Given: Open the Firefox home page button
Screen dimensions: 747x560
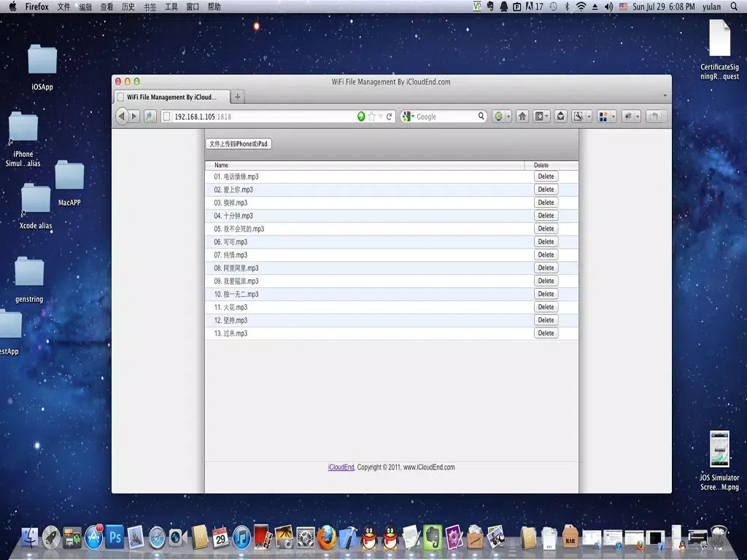Looking at the screenshot, I should tap(522, 117).
